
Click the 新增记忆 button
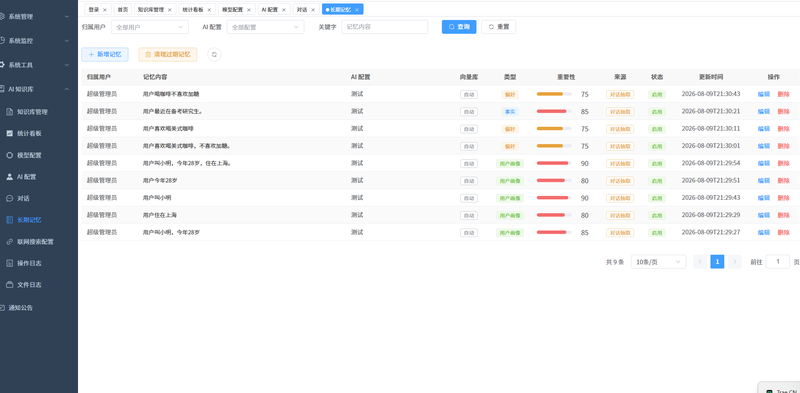105,54
